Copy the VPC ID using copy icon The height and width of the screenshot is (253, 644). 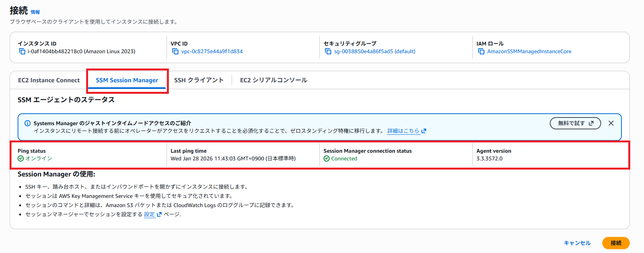[175, 51]
